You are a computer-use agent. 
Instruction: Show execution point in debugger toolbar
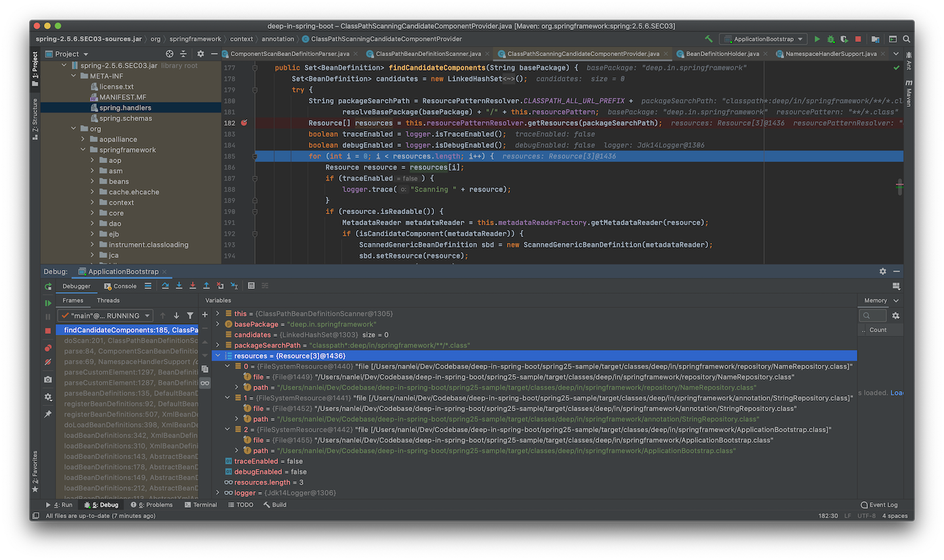click(148, 286)
